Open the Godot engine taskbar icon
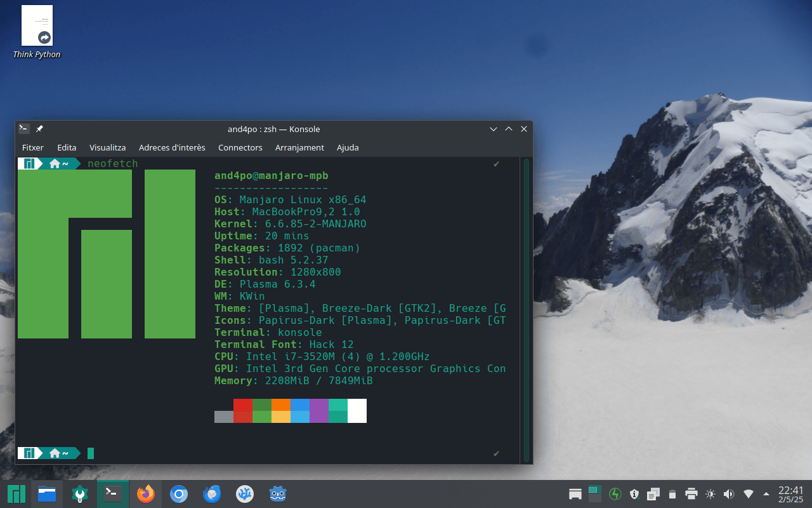Screen dimensions: 812x508 click(x=278, y=494)
